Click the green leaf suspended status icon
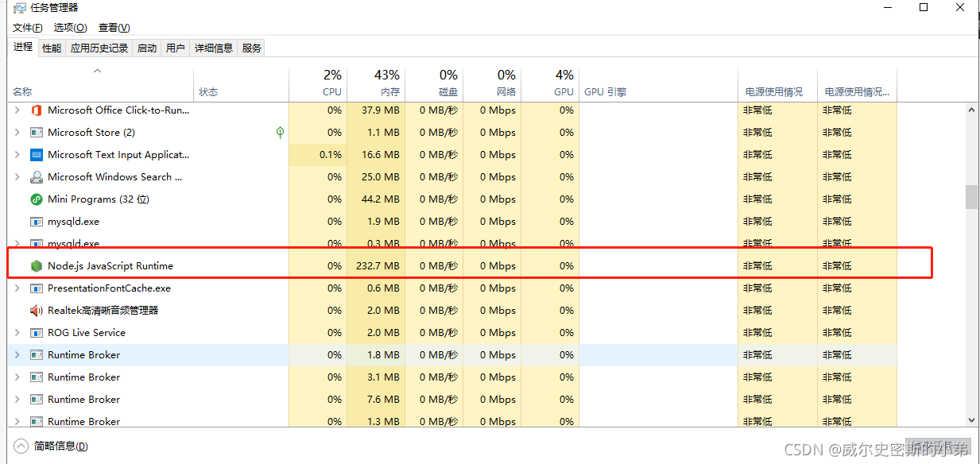 (x=280, y=132)
